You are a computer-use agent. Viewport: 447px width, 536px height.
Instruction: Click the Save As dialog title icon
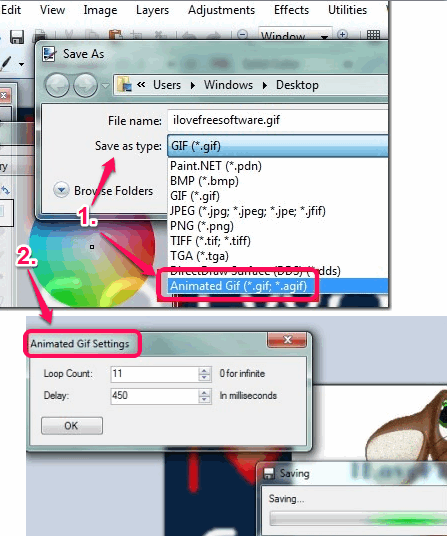49,54
